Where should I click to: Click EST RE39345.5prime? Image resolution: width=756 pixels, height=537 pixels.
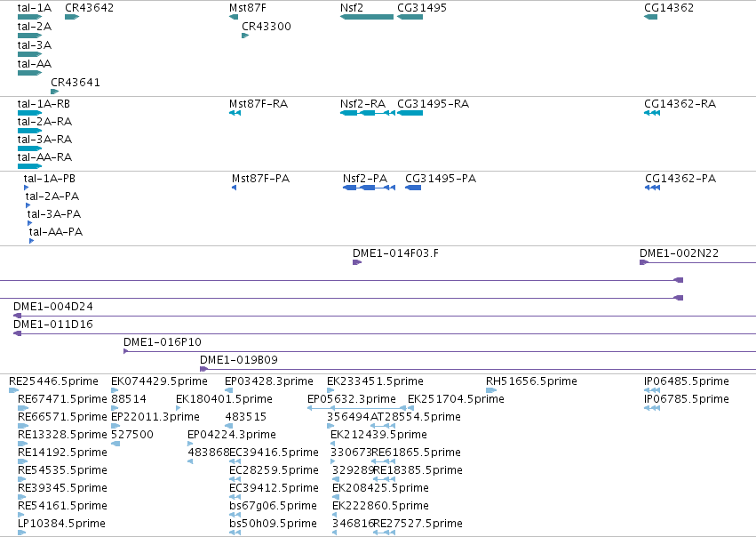[x=62, y=488]
